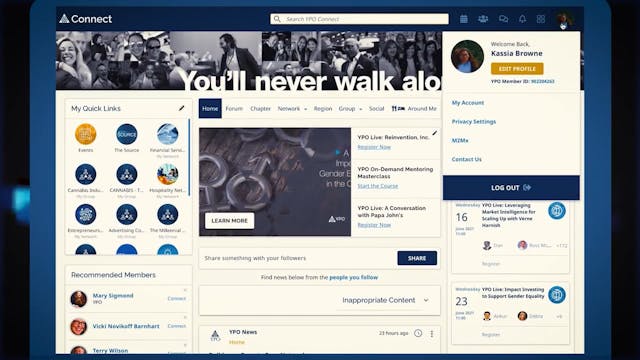Open the apps grid icon
This screenshot has height=360, width=640.
541,19
